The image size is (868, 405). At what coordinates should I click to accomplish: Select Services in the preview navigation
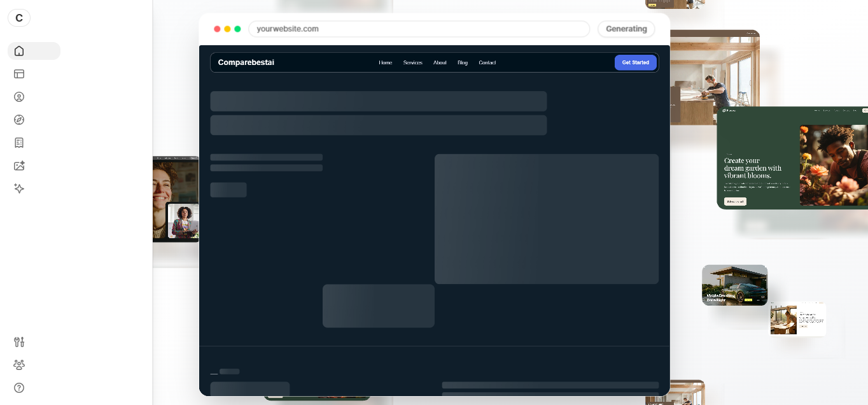coord(413,62)
